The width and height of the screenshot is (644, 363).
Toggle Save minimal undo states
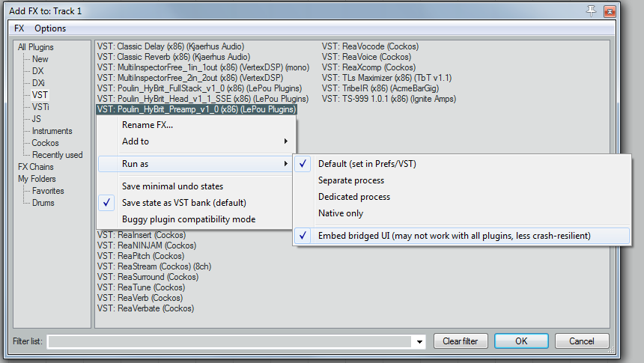196,186
